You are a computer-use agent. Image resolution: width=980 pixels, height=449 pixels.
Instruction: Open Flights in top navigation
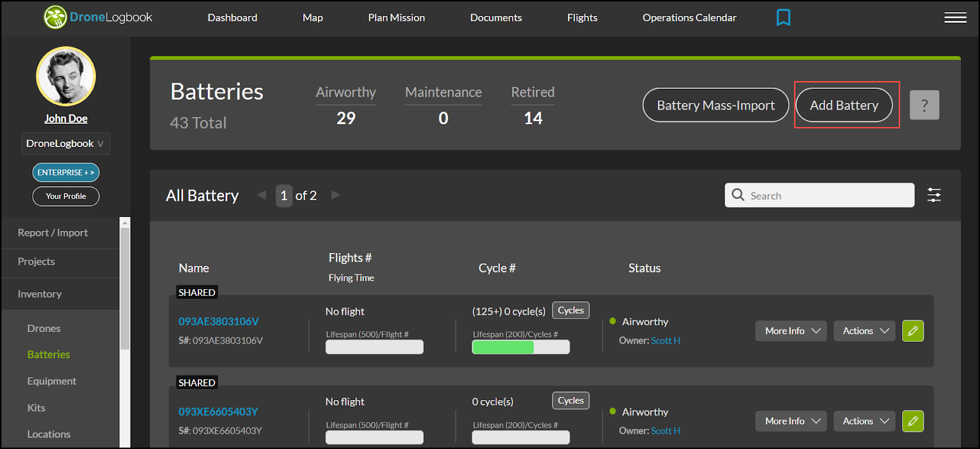582,18
